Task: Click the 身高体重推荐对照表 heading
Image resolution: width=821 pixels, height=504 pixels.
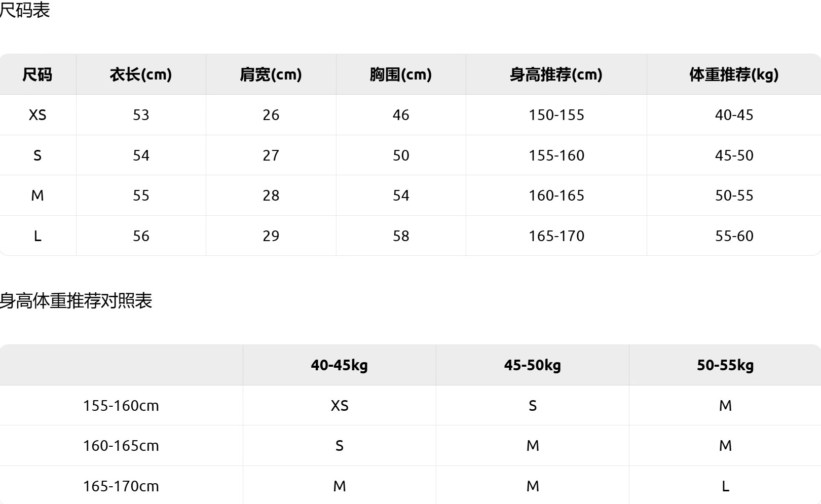Action: click(76, 301)
